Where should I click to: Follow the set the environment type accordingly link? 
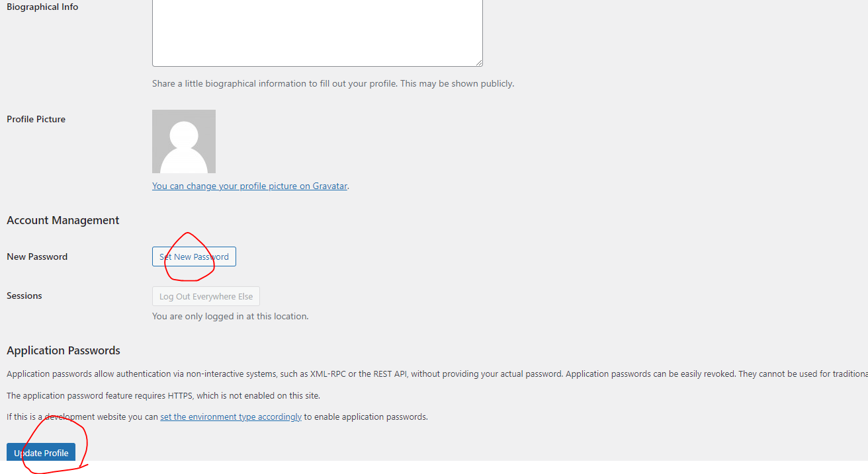tap(231, 416)
